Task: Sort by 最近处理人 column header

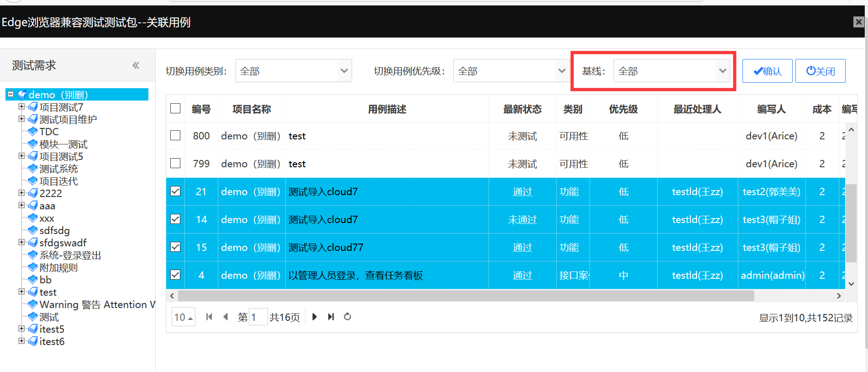Action: [x=697, y=109]
